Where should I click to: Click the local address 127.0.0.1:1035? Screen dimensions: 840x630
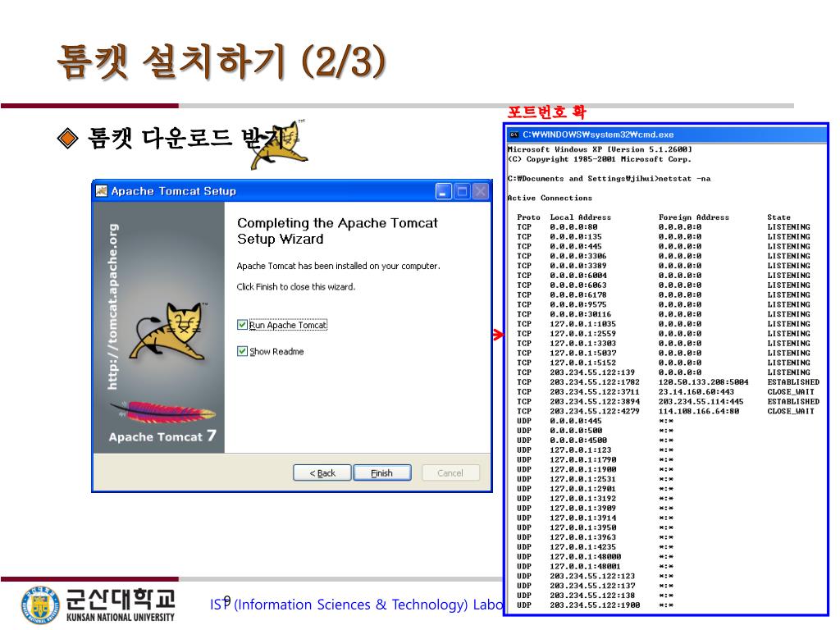[x=583, y=324]
